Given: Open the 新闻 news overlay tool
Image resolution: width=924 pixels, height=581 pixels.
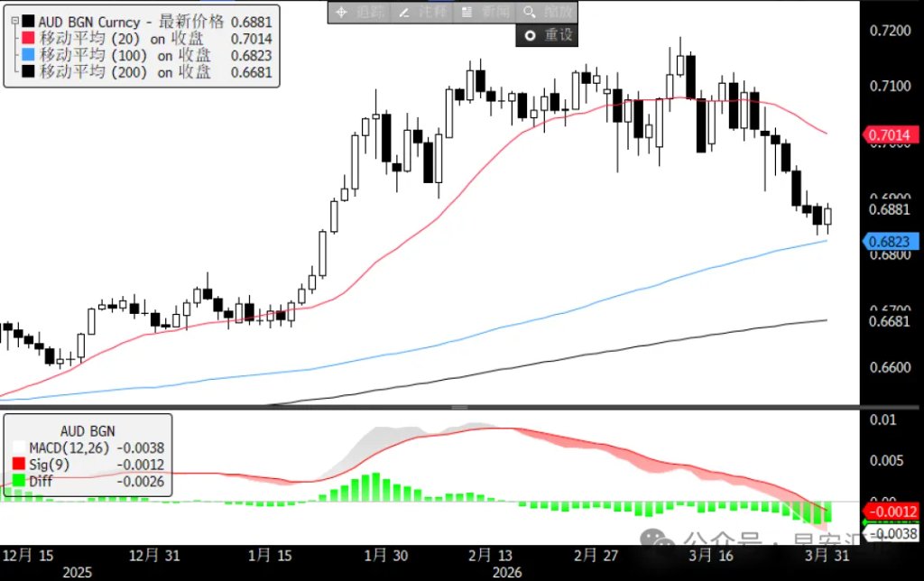Looking at the screenshot, I should coord(483,13).
